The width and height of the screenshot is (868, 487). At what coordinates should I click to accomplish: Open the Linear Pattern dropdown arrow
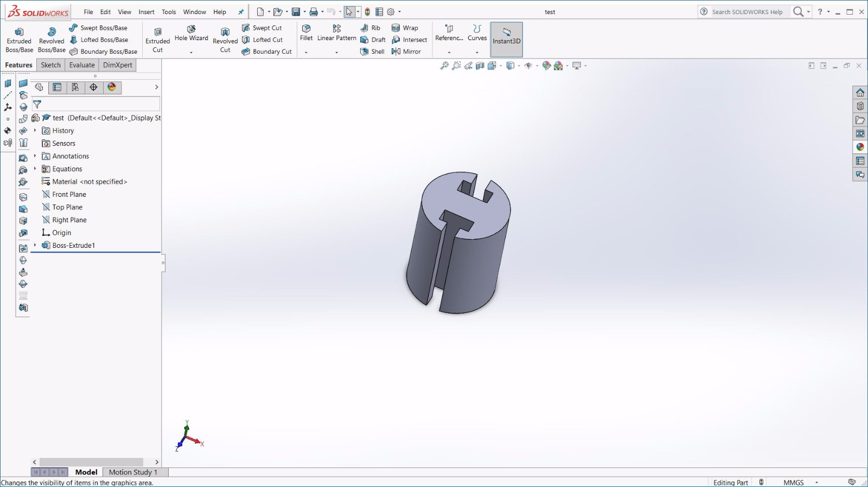click(336, 53)
